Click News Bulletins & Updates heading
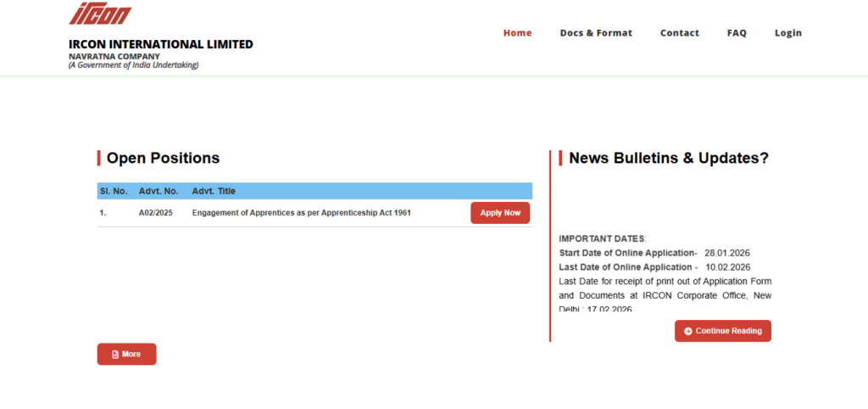Screen dimensions: 868x409 [x=668, y=158]
